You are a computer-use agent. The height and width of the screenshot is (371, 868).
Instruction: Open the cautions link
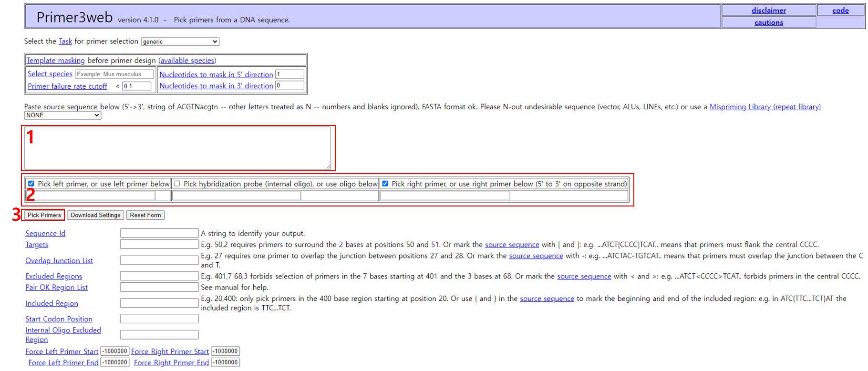point(769,22)
